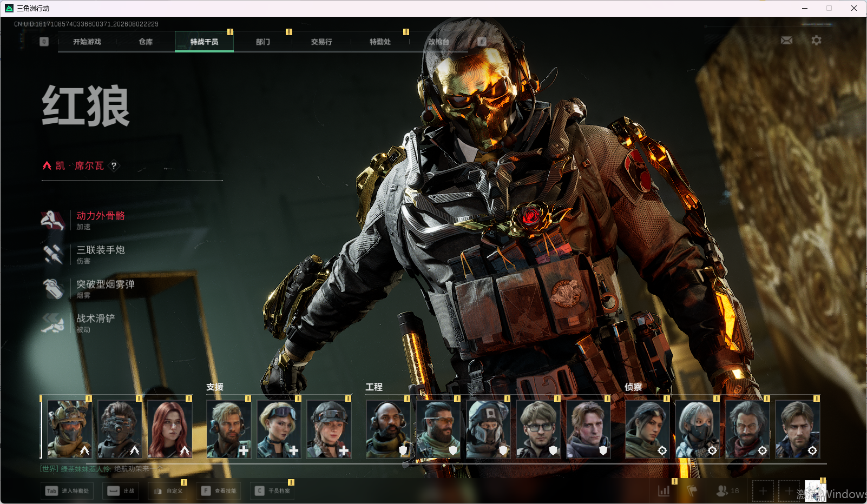Open the bar chart statistics icon
Viewport: 867px width, 504px height.
point(664,491)
